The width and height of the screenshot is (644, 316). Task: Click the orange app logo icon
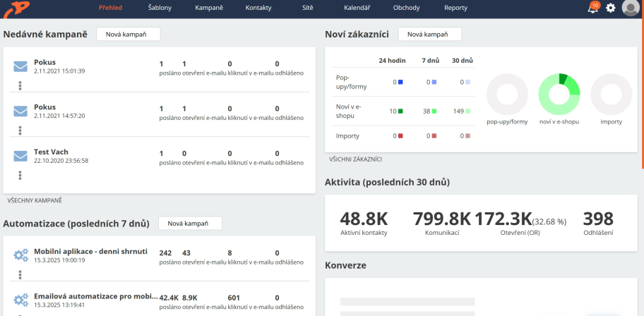point(13,8)
